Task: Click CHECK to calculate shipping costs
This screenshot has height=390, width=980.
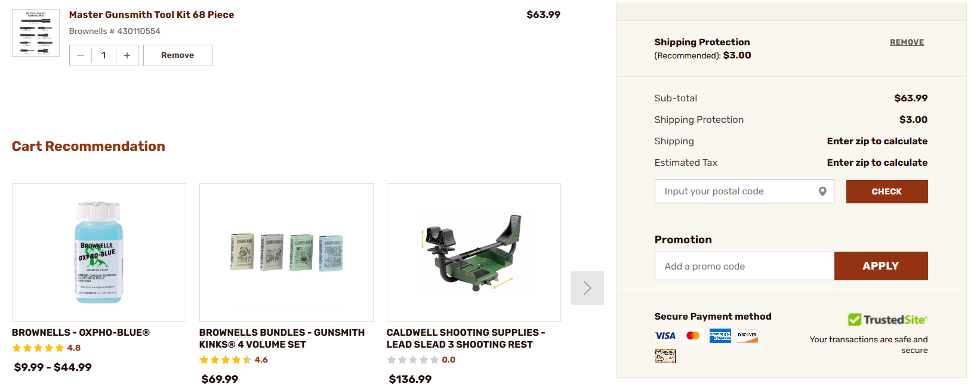Action: point(887,191)
